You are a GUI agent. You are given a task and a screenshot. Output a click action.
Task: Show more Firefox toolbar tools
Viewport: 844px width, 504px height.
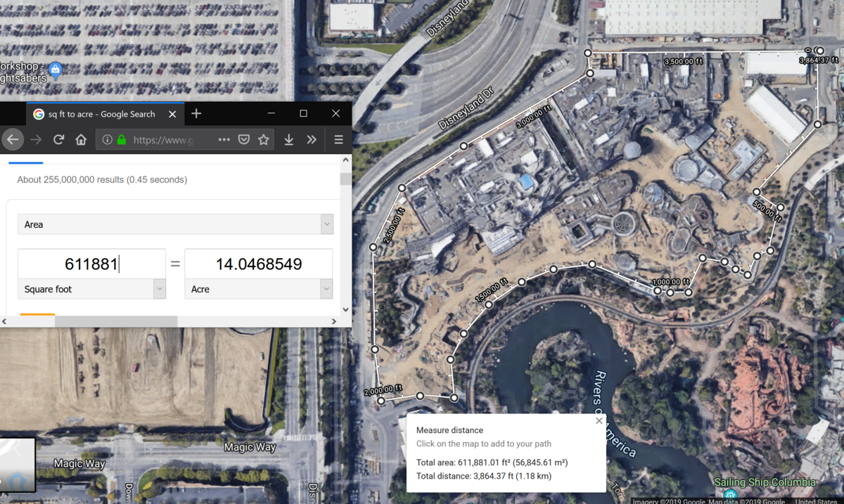tap(312, 140)
